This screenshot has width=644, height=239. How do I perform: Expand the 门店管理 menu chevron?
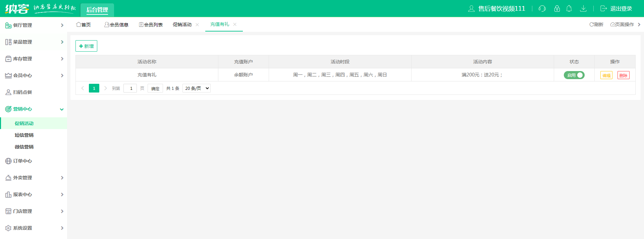pos(62,211)
